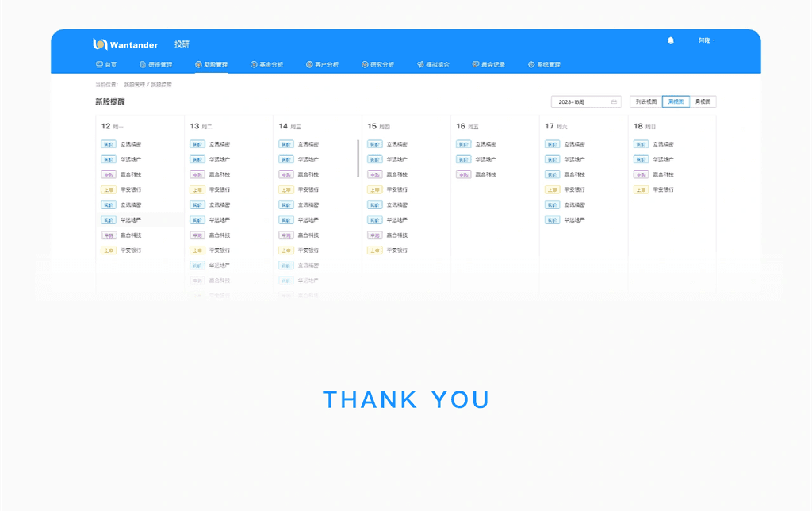Click the 晨会记录 chat icon
Image resolution: width=812 pixels, height=511 pixels.
[x=476, y=65]
